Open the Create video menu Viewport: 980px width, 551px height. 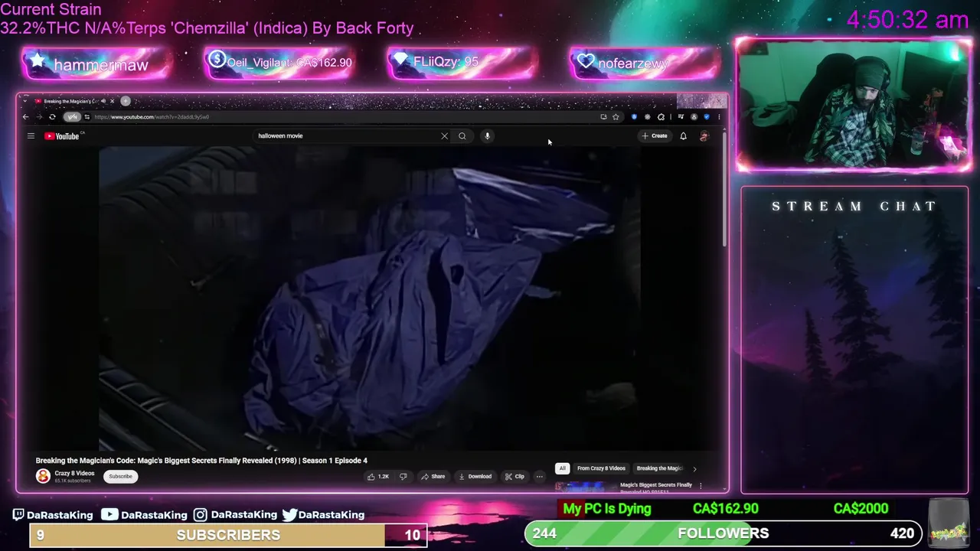point(655,136)
